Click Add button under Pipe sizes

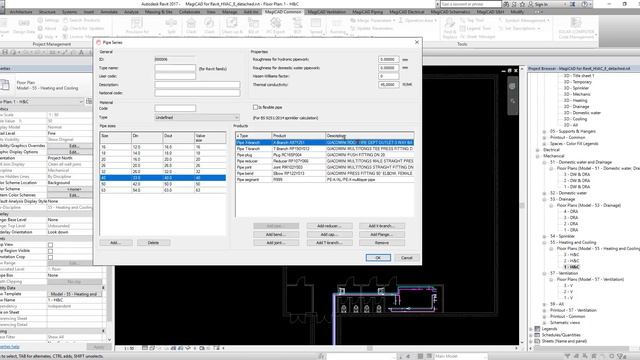[116, 242]
